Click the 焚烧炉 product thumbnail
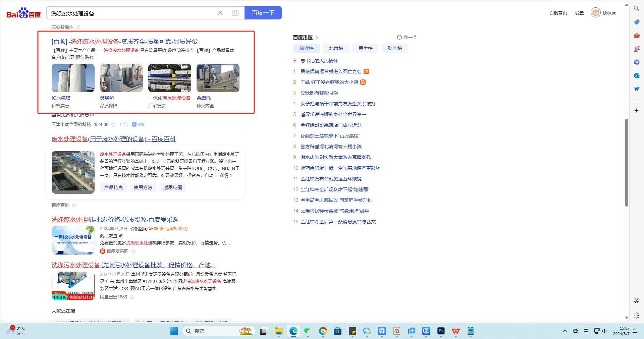Image resolution: width=644 pixels, height=339 pixels. (x=121, y=78)
